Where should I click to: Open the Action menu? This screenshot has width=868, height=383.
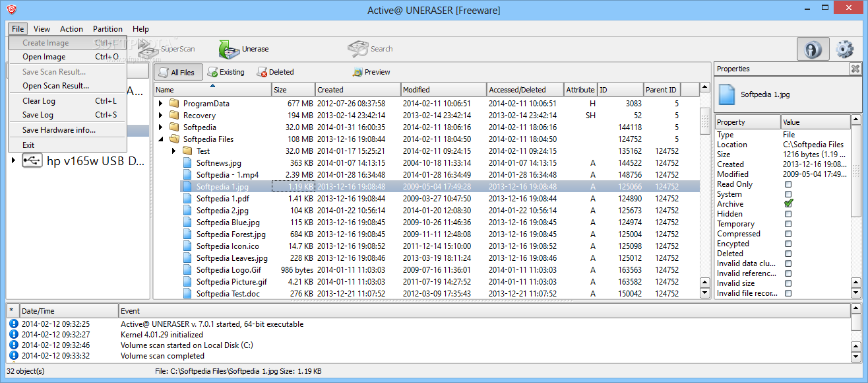pos(71,29)
